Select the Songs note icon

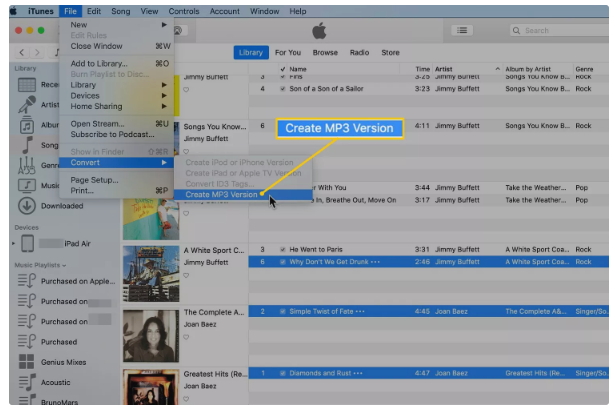pyautogui.click(x=27, y=145)
